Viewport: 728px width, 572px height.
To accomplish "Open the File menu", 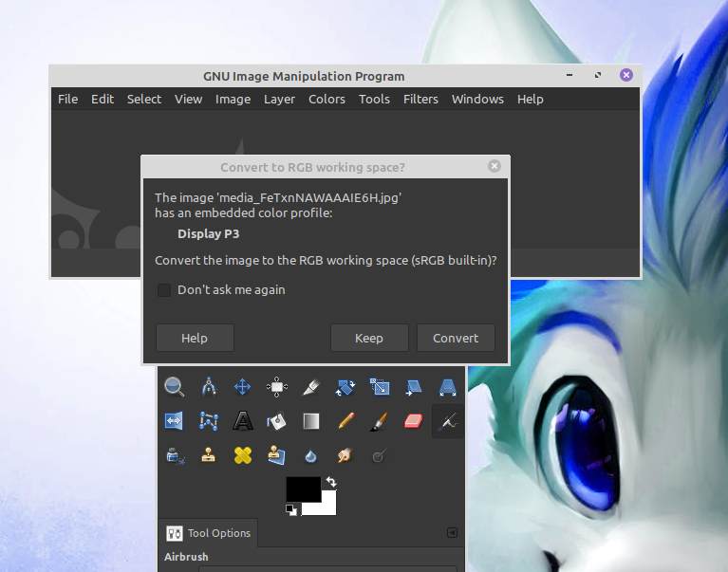I will 67,99.
